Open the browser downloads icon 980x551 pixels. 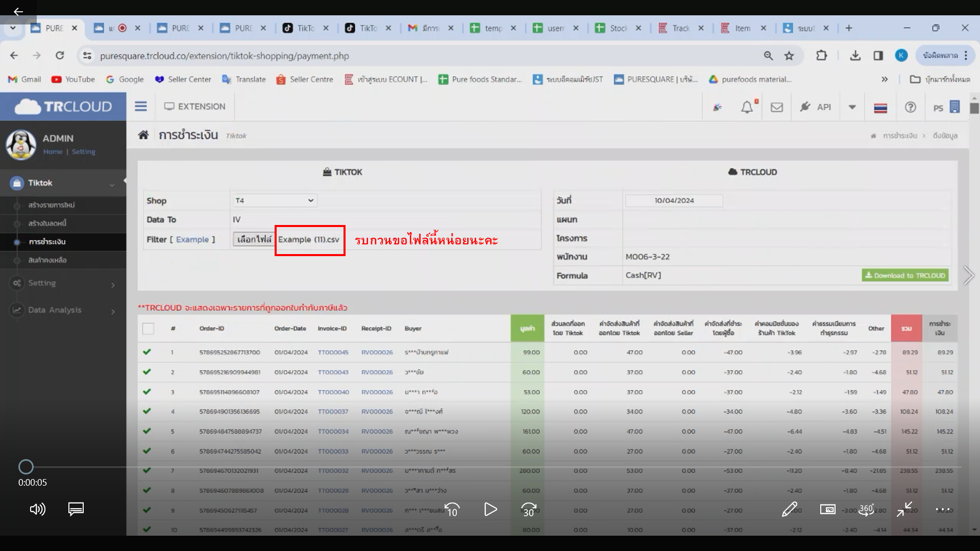click(855, 56)
